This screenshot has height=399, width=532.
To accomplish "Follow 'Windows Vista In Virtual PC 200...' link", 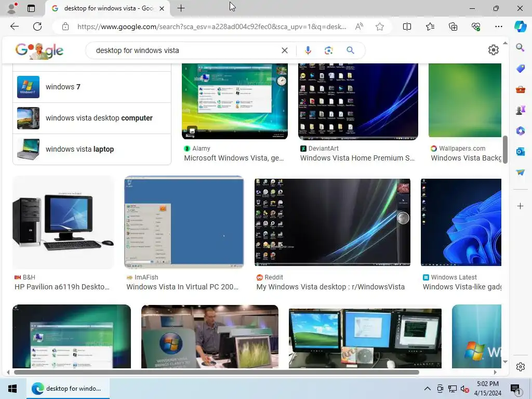I will pyautogui.click(x=182, y=287).
